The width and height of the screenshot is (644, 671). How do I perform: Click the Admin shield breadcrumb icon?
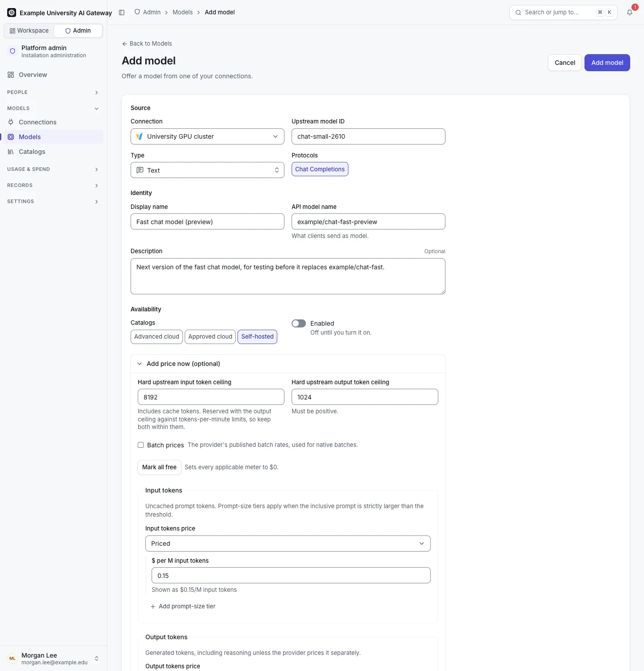point(137,12)
